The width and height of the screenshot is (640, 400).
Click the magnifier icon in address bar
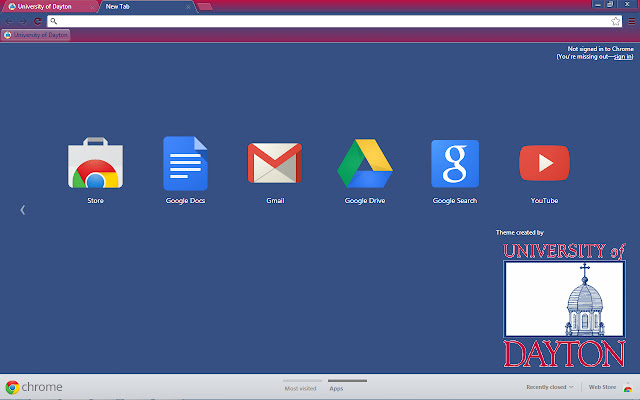(53, 21)
